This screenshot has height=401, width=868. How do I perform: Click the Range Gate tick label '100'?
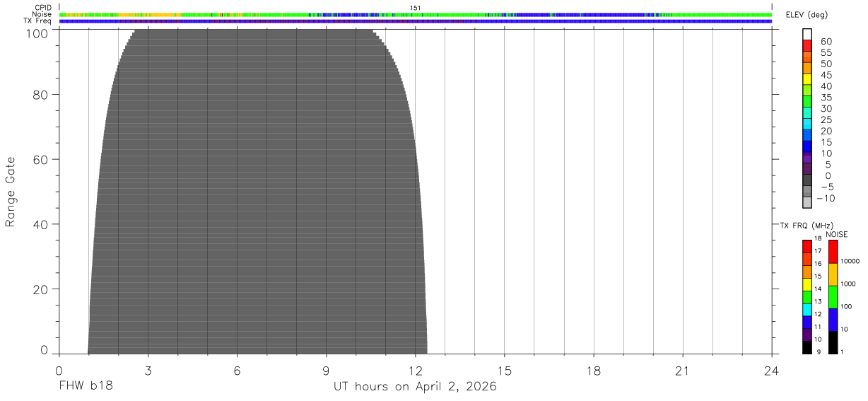(38, 33)
